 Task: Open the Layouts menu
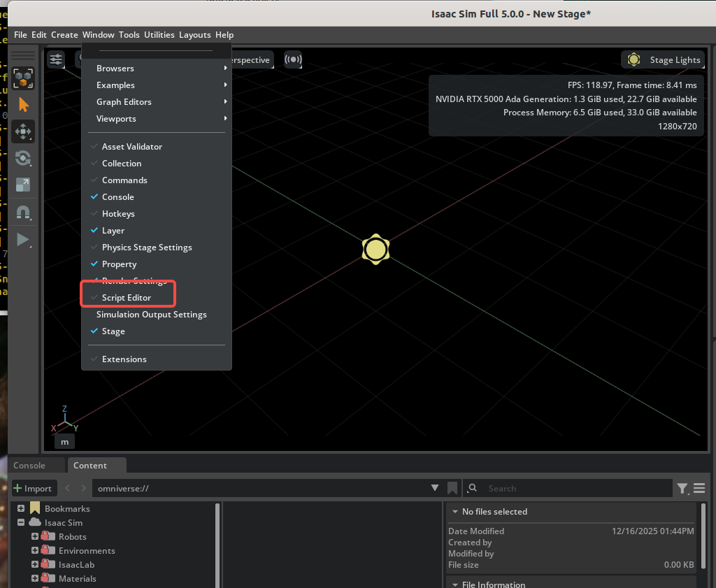pos(195,35)
